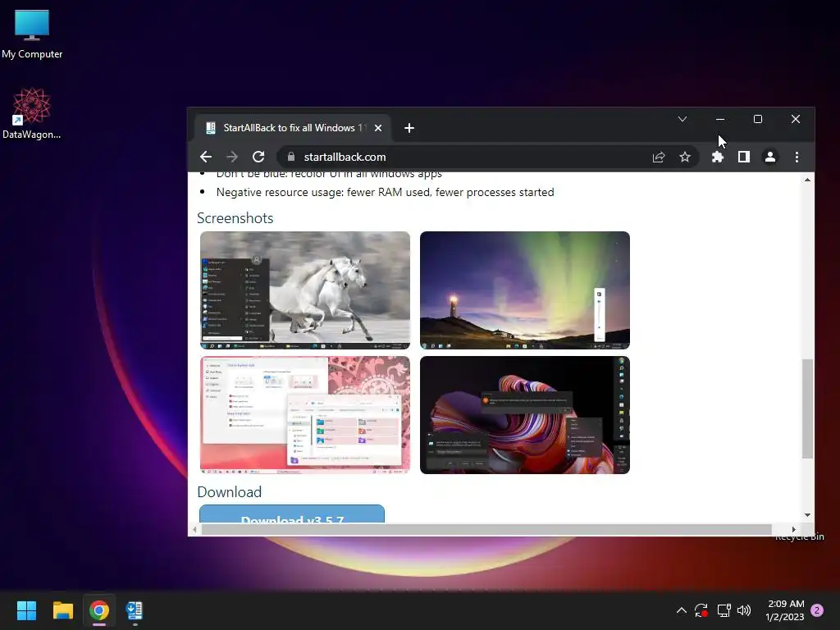
Task: Select the StartAllBack browser tab
Action: [292, 128]
